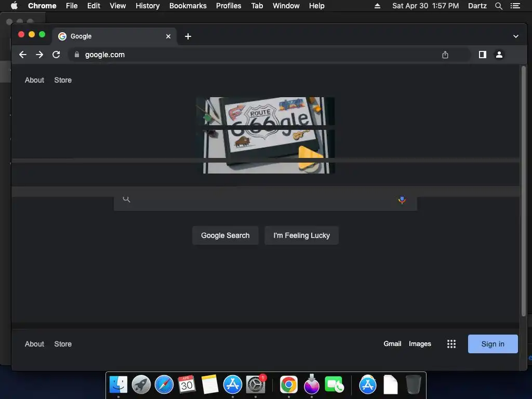
Task: Click the top About link
Action: (34, 80)
